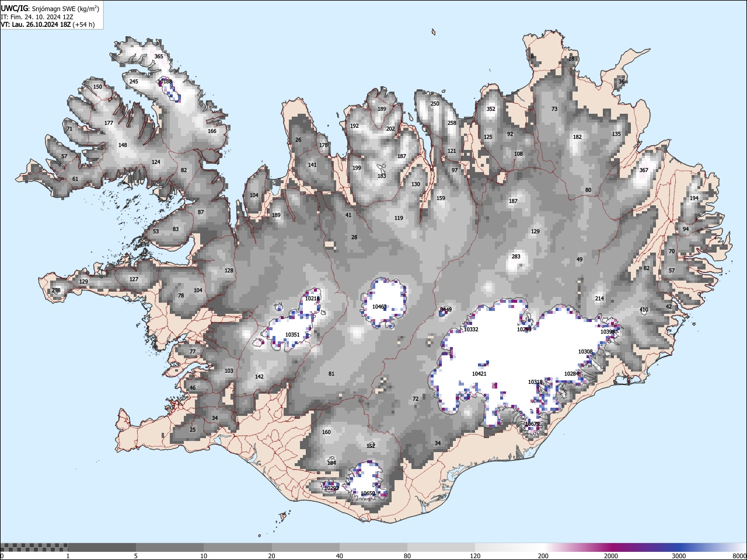747x560 pixels.
Task: Click the glacier value '10188'
Action: tap(165, 82)
